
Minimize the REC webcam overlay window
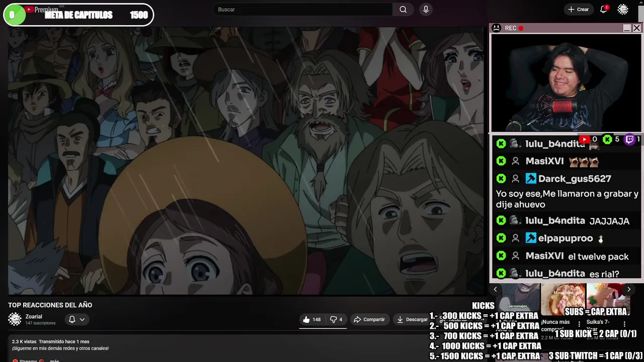pyautogui.click(x=627, y=28)
